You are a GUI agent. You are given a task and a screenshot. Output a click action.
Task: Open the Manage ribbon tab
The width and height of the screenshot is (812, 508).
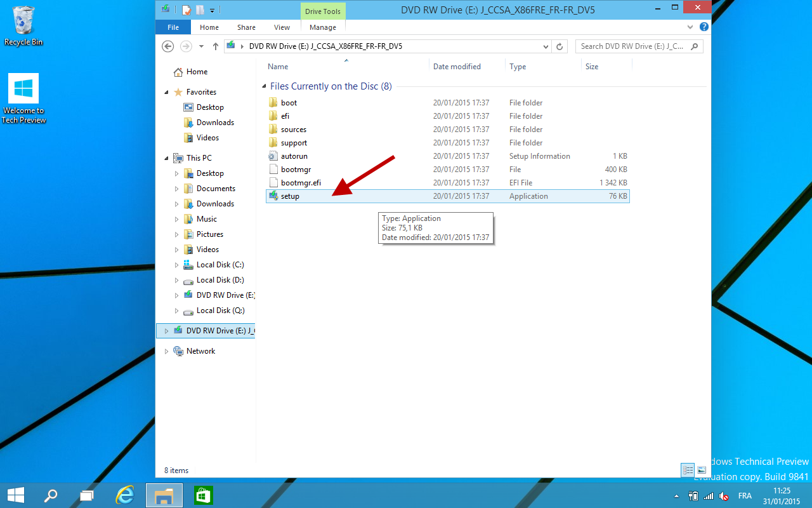coord(323,27)
